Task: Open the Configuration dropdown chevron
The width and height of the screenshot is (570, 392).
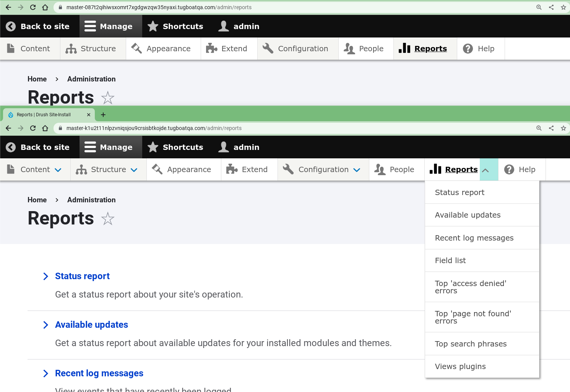Action: (357, 170)
